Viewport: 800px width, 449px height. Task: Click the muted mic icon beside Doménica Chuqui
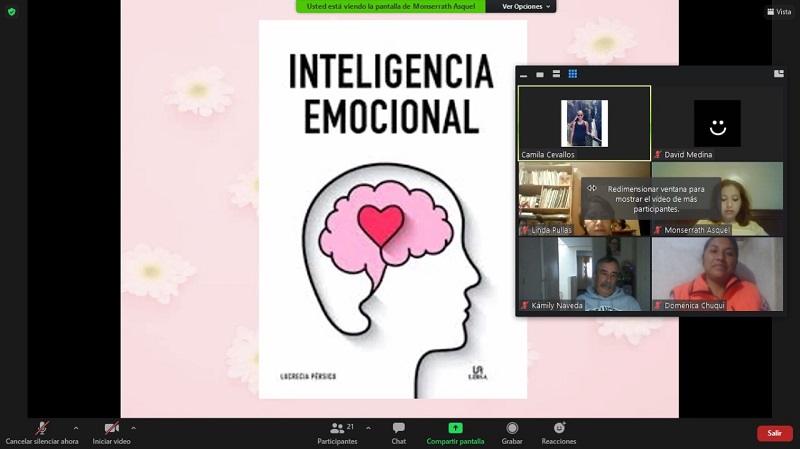tap(658, 306)
